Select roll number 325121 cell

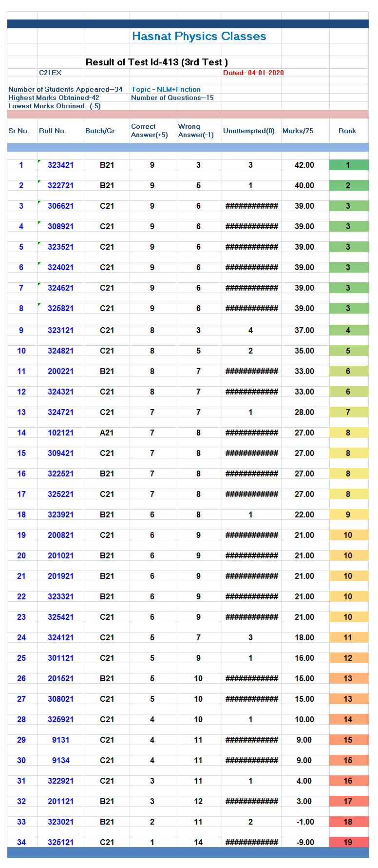point(61,842)
